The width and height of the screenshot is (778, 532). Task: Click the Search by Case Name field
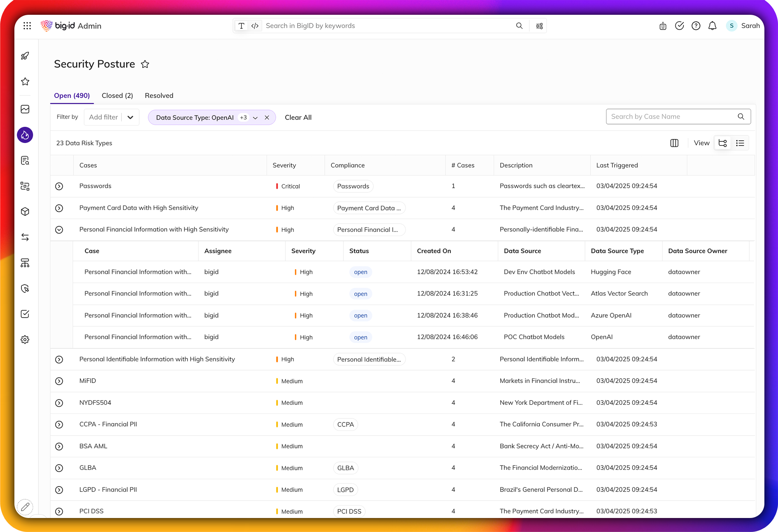pyautogui.click(x=672, y=117)
